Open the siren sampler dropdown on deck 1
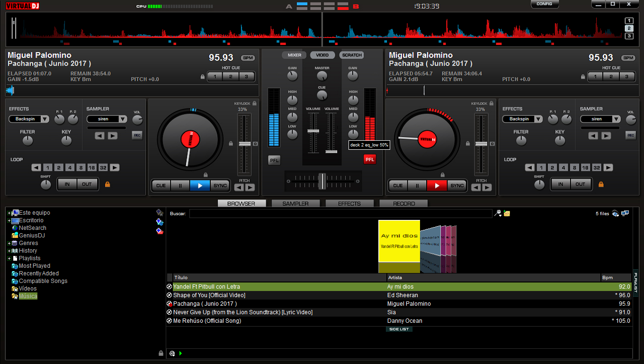Image resolution: width=644 pixels, height=364 pixels. (x=123, y=119)
